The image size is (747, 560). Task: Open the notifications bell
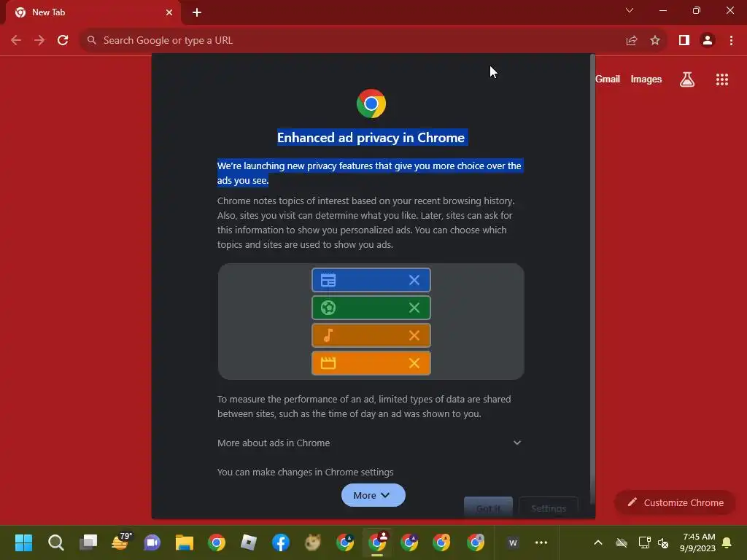(x=727, y=542)
